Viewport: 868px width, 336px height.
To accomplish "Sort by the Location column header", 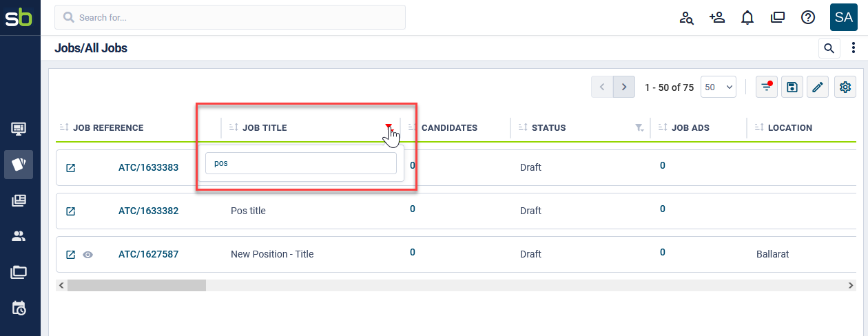I will (x=790, y=128).
